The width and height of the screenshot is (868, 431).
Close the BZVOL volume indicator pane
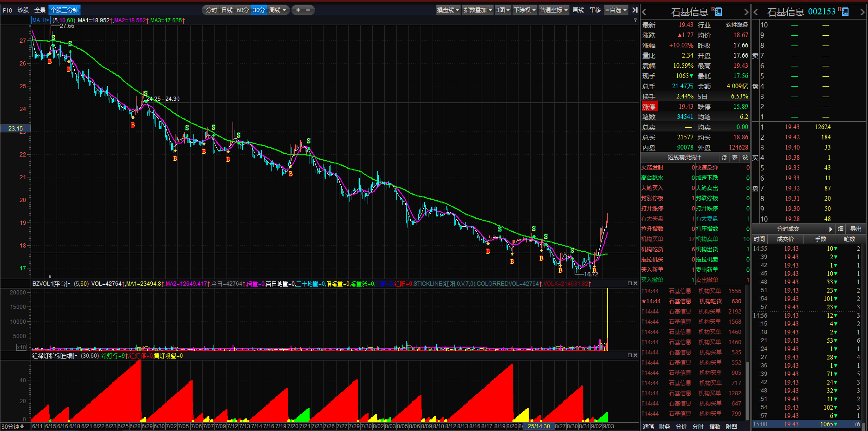point(635,283)
